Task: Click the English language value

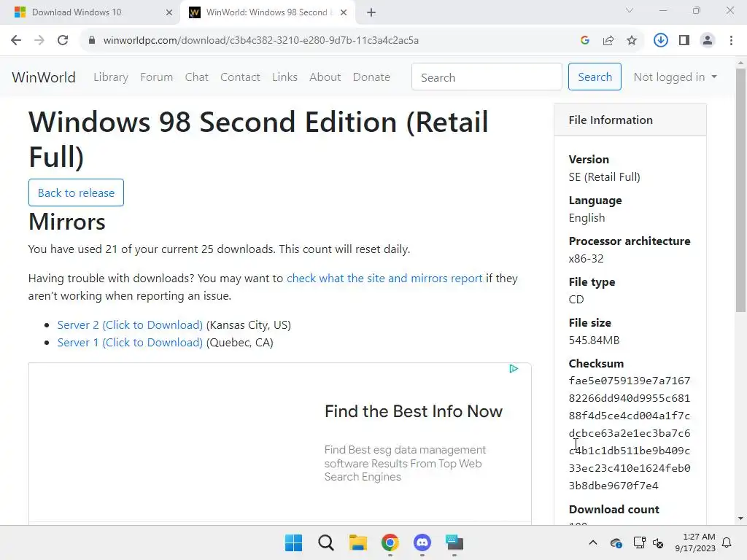Action: (587, 217)
